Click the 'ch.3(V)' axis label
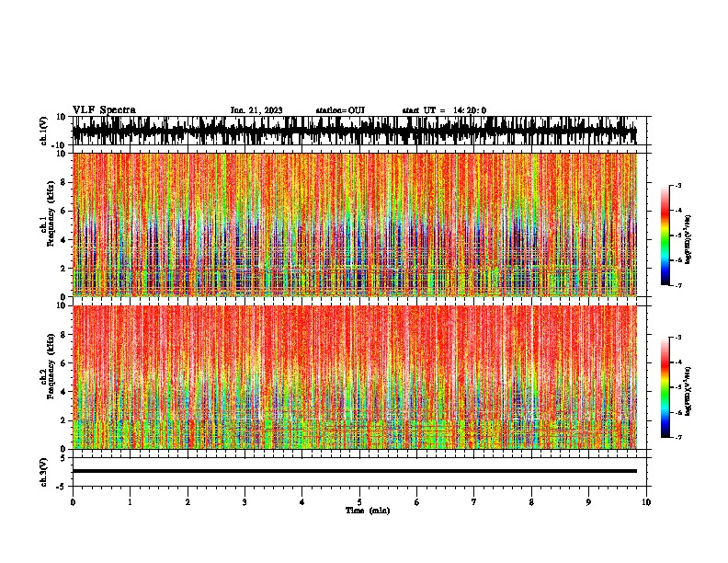Viewport: 728px width, 563px height. (44, 473)
